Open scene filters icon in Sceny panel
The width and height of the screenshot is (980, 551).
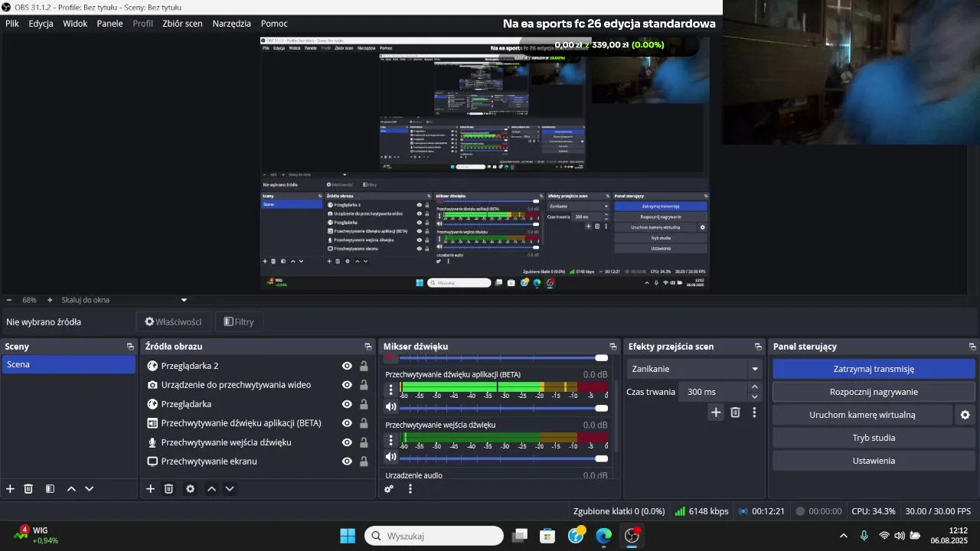[x=50, y=489]
